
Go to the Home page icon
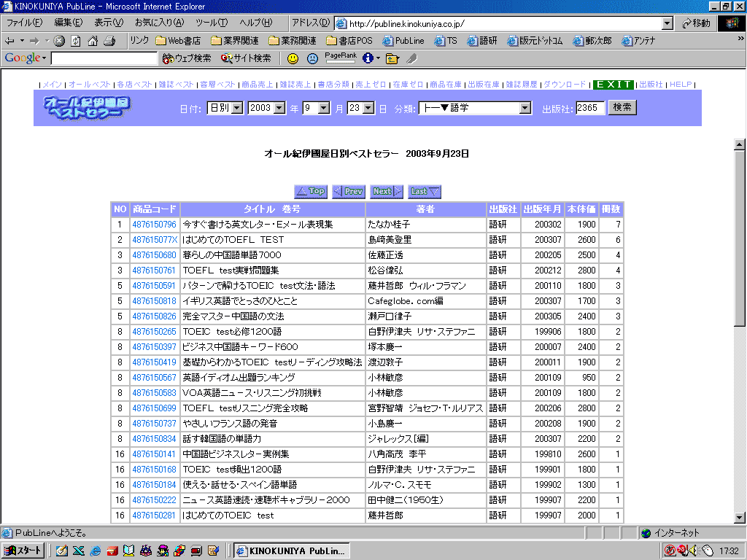[x=93, y=41]
